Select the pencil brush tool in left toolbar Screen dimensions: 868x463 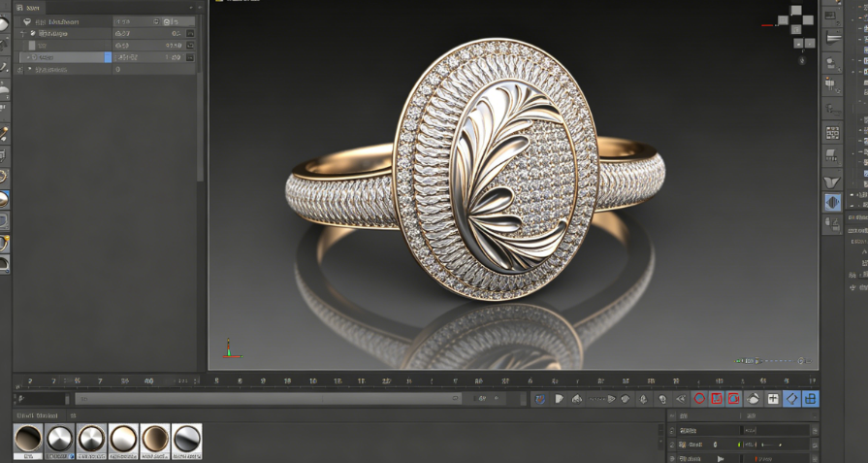(x=3, y=134)
